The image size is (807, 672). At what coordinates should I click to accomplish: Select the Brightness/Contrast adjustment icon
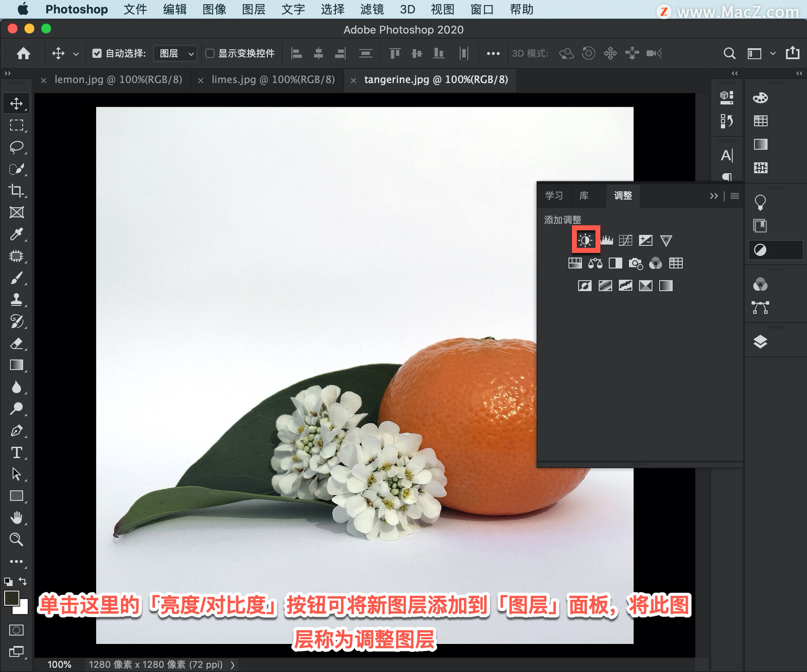click(x=586, y=240)
